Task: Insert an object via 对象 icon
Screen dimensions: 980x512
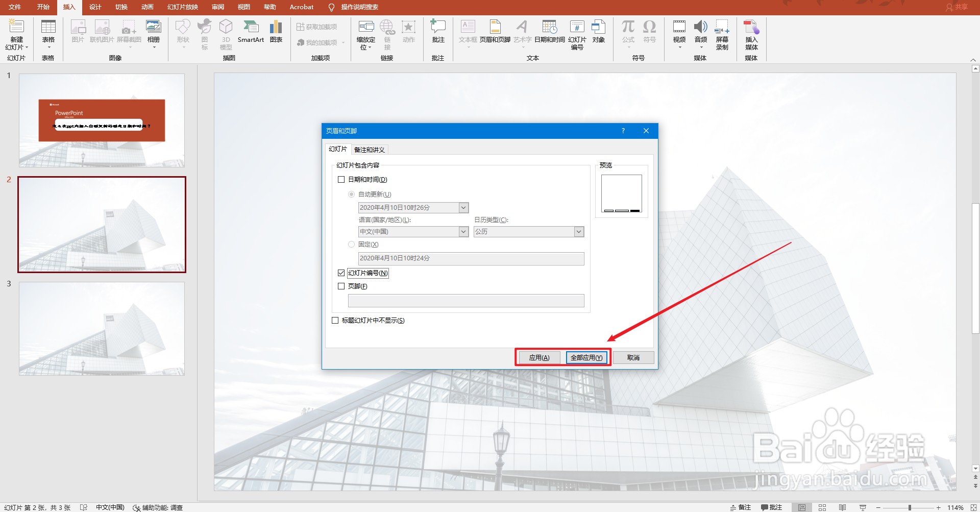Action: pos(599,32)
